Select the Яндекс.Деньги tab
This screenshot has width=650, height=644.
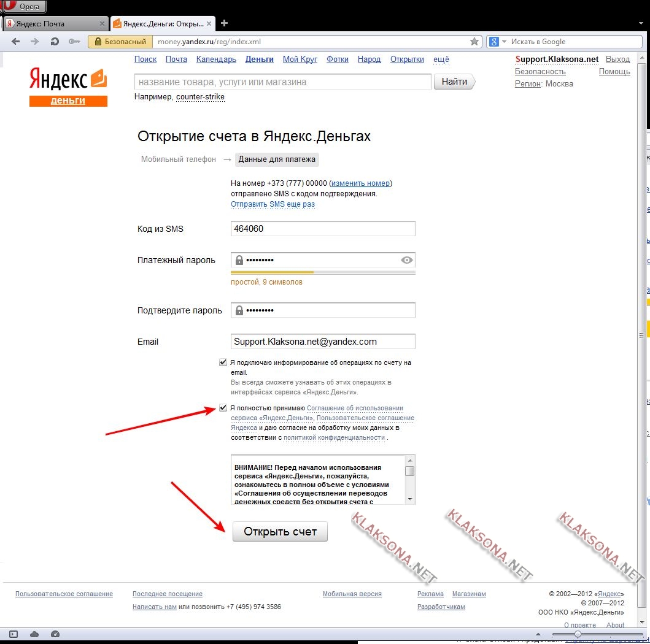[163, 23]
